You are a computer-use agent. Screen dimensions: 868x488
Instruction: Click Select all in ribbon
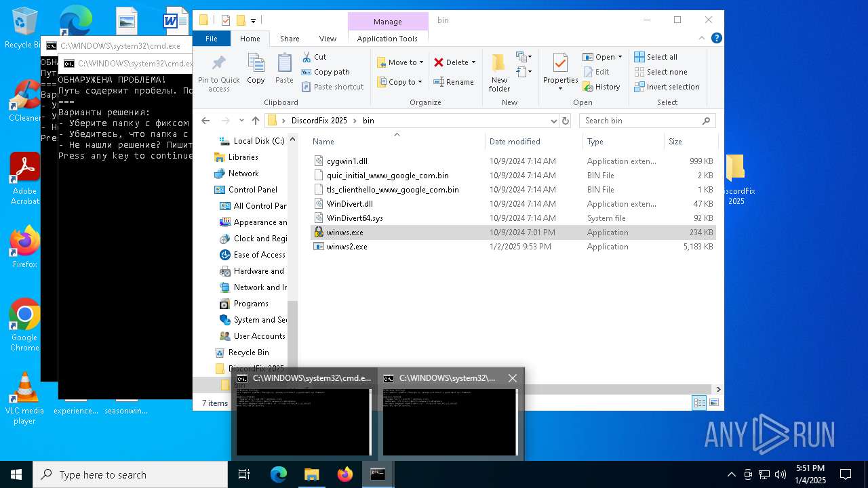click(x=656, y=57)
